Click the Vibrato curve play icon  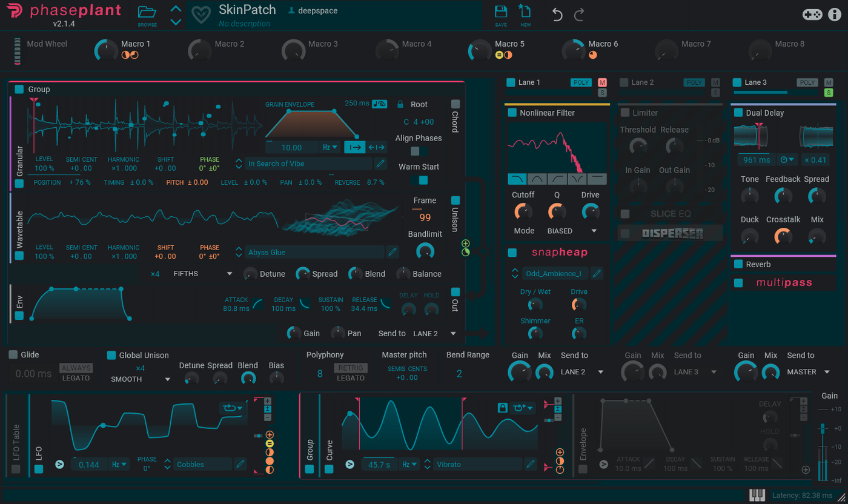click(x=350, y=464)
